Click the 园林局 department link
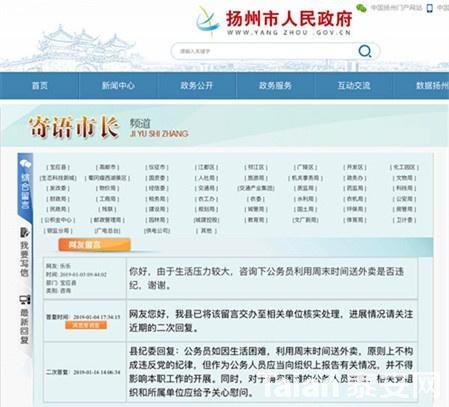The height and width of the screenshot is (407, 449). [x=157, y=220]
